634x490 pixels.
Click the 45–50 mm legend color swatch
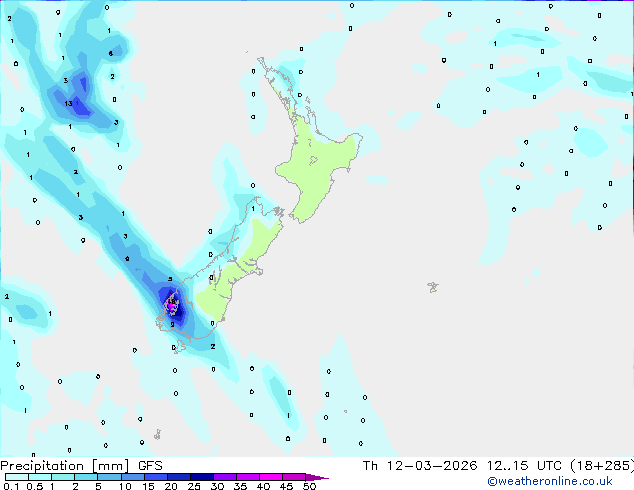(294, 477)
